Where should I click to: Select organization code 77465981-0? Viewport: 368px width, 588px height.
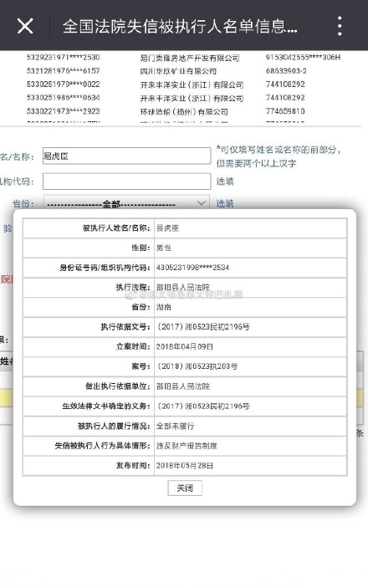tap(285, 111)
